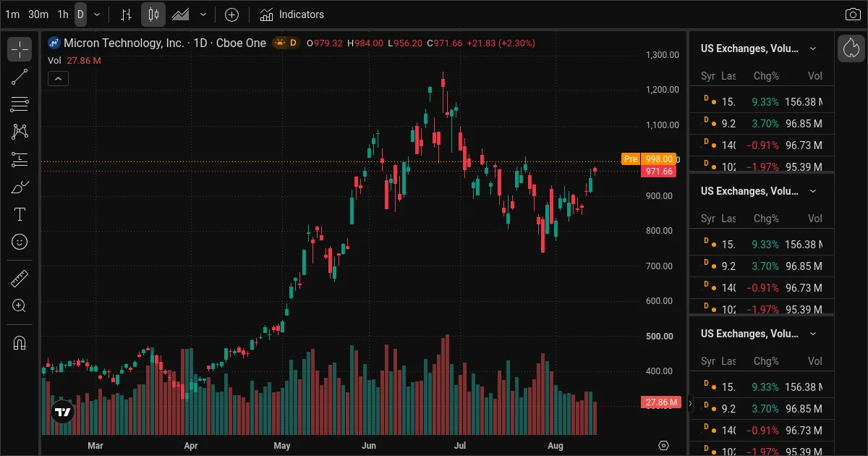Open the forecasting and measurement tools
Viewport: 868px width, 456px height.
20,159
